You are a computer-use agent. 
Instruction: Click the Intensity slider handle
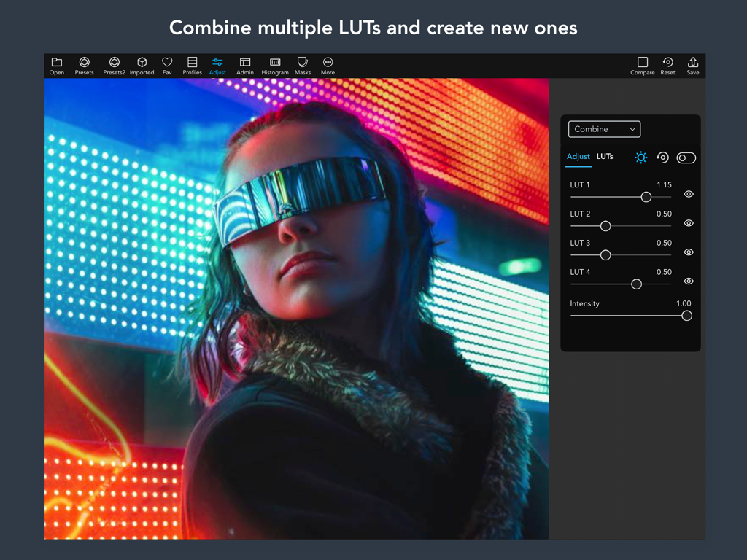point(686,316)
